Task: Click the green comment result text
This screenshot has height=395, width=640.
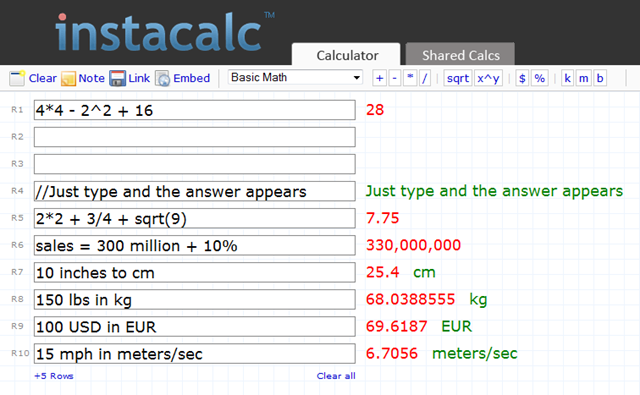Action: [494, 191]
